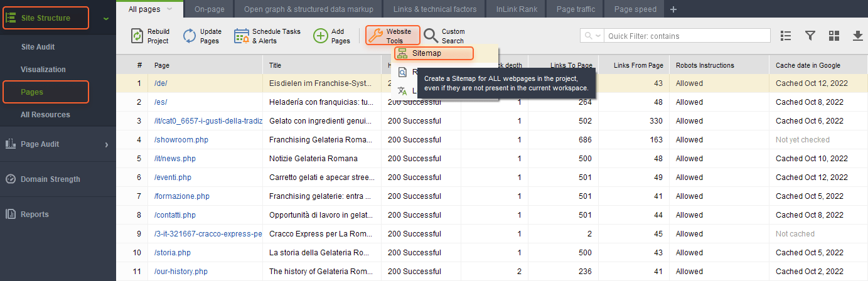This screenshot has height=281, width=868.
Task: Open the /3-it-321667-cracco-express page link
Action: pyautogui.click(x=208, y=234)
